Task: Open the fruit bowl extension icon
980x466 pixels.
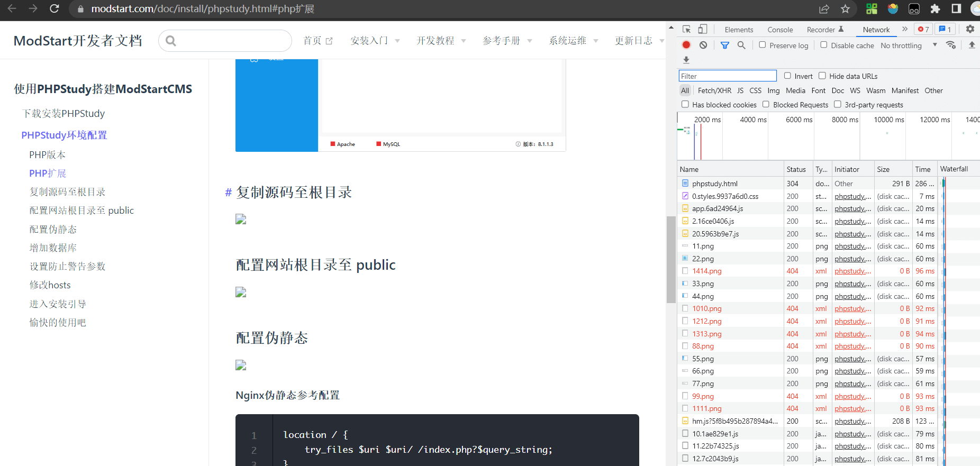Action: coord(893,8)
